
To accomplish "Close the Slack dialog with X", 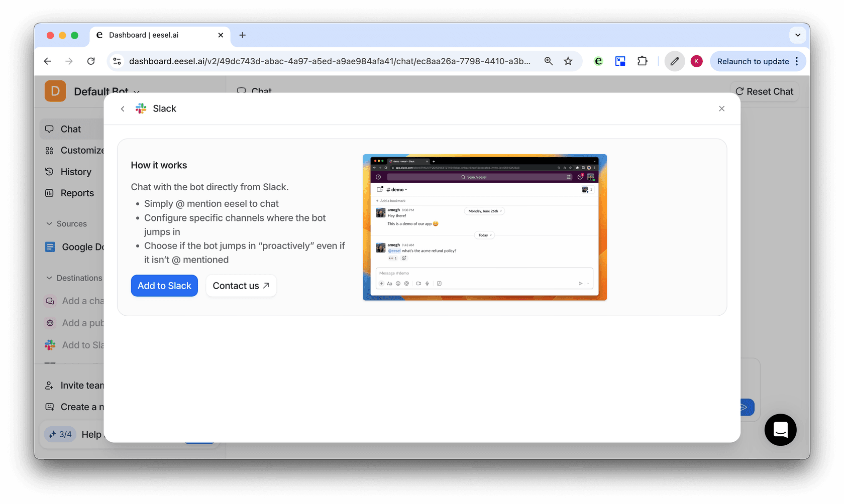I will [x=721, y=109].
